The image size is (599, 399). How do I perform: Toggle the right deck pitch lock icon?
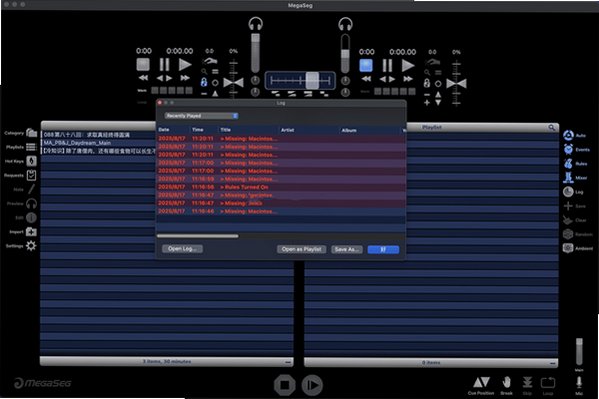click(427, 83)
